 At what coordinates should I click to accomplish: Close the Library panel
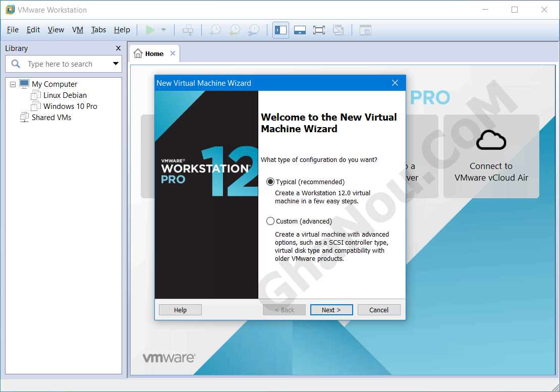pos(118,48)
